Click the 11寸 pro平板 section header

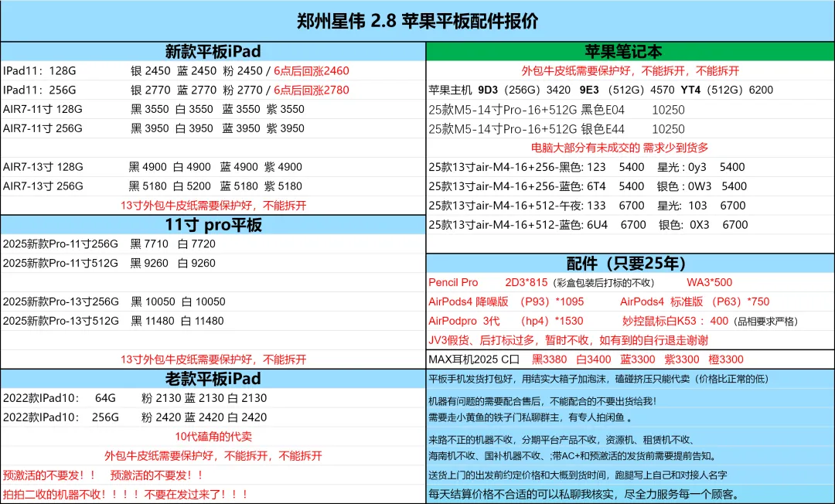(213, 225)
